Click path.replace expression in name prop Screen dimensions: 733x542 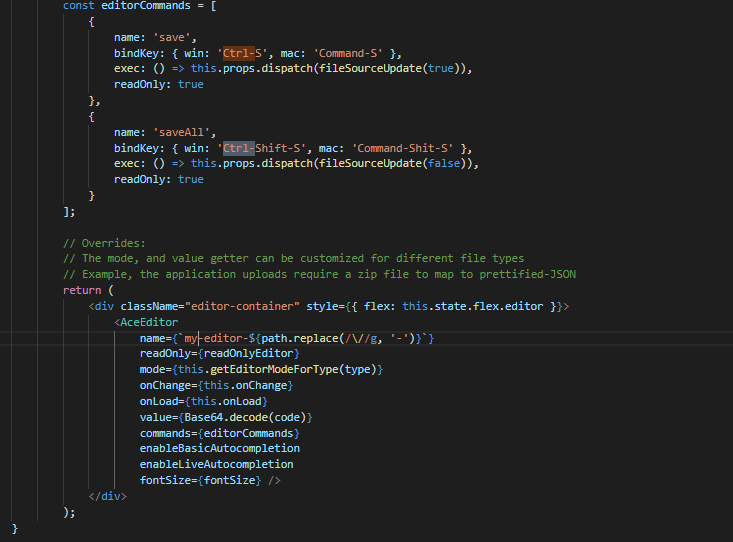point(338,338)
